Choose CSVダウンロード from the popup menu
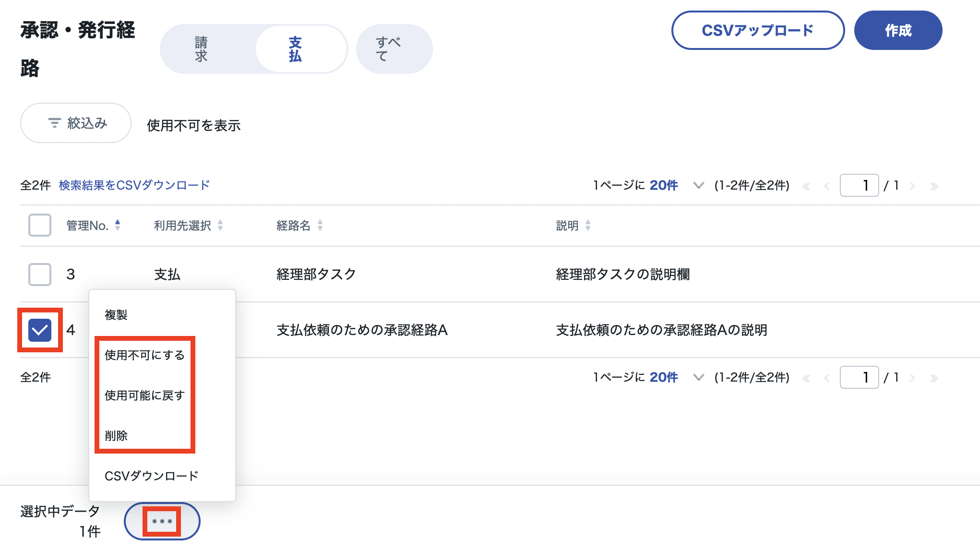This screenshot has height=551, width=980. (x=162, y=476)
